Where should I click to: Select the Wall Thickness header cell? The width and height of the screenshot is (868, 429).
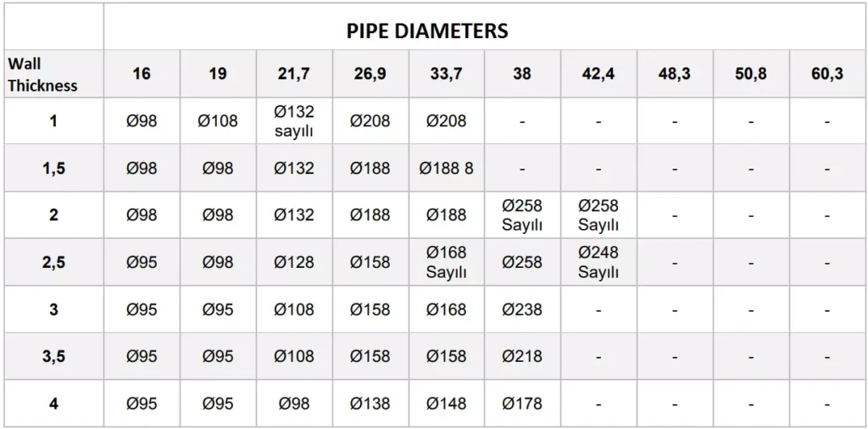[x=53, y=74]
